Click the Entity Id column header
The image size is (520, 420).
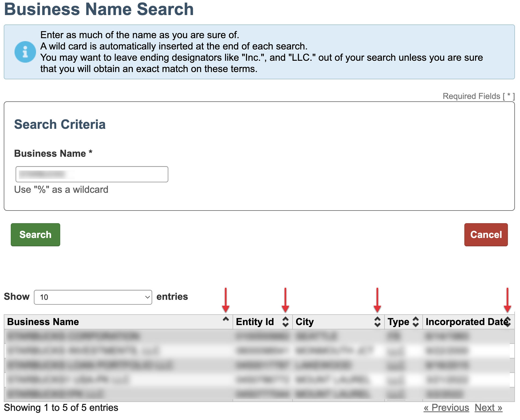255,322
